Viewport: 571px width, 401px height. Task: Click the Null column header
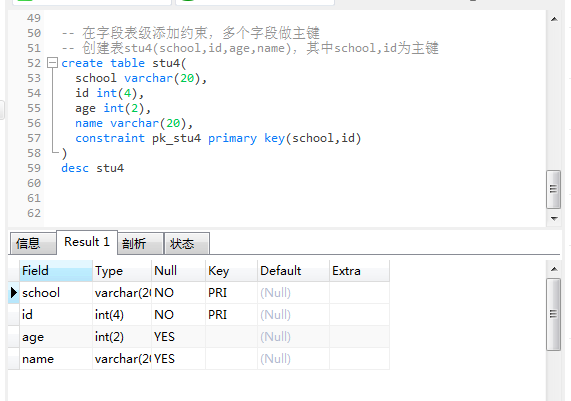(178, 271)
